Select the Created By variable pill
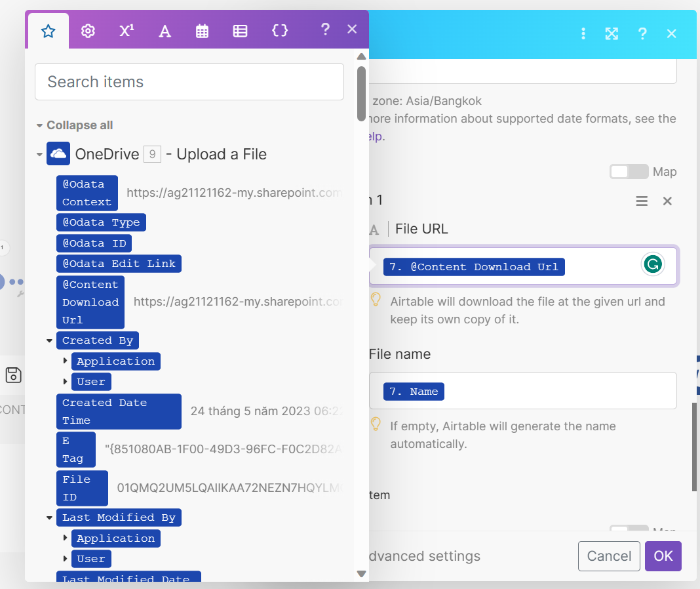This screenshot has width=700, height=589. [98, 340]
